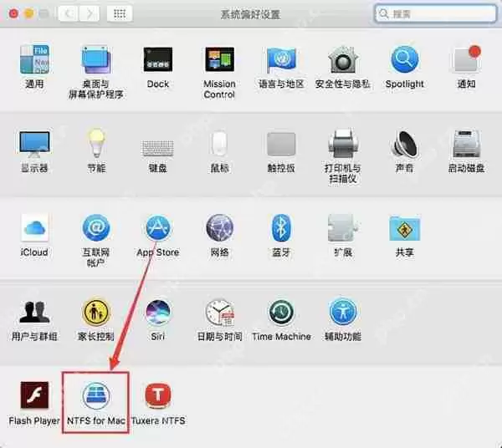This screenshot has width=502, height=448.
Task: Open iCloud preferences
Action: click(x=34, y=228)
